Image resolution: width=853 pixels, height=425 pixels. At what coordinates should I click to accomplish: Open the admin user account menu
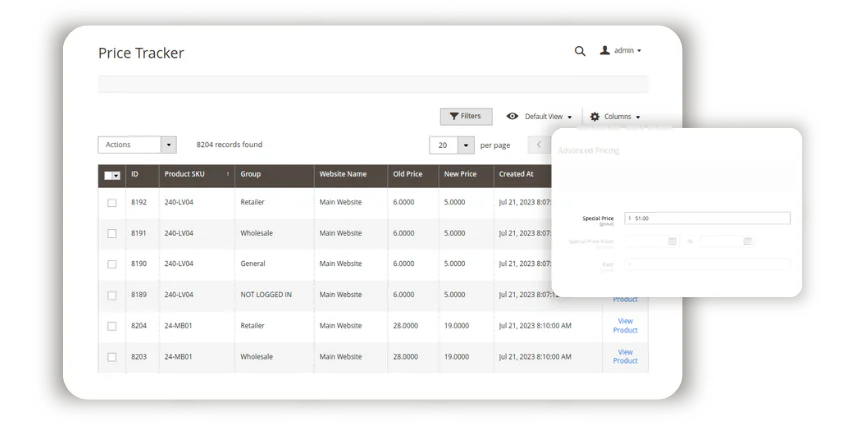621,51
